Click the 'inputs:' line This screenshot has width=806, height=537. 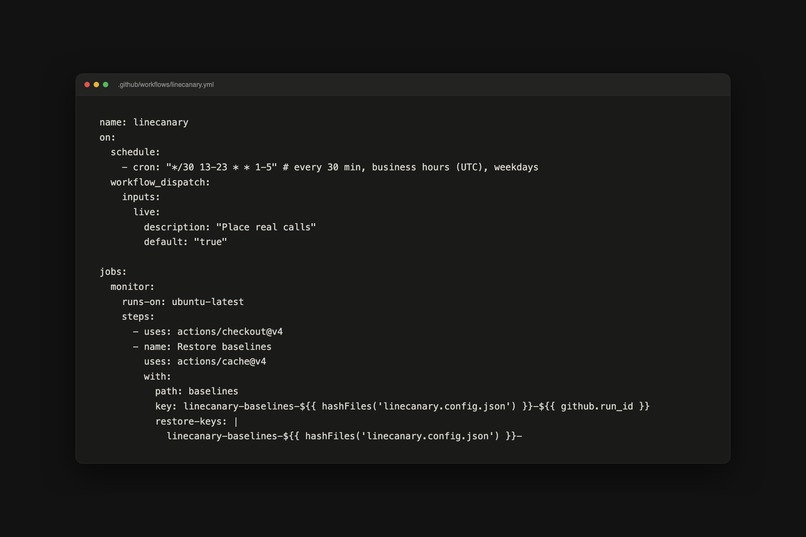pos(141,197)
